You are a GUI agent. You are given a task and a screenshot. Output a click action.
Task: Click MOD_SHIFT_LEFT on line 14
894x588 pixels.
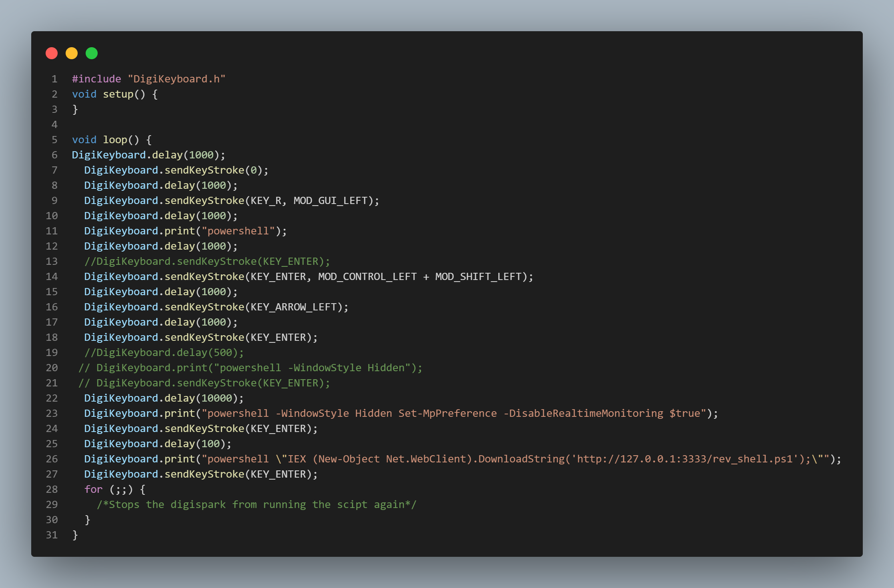pyautogui.click(x=478, y=276)
